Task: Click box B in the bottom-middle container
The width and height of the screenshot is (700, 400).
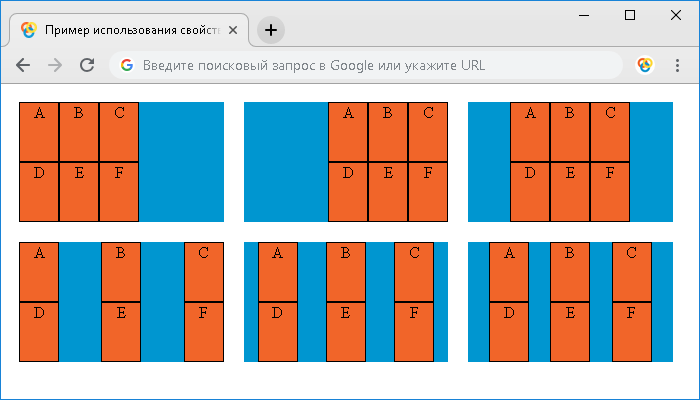Action: 346,272
